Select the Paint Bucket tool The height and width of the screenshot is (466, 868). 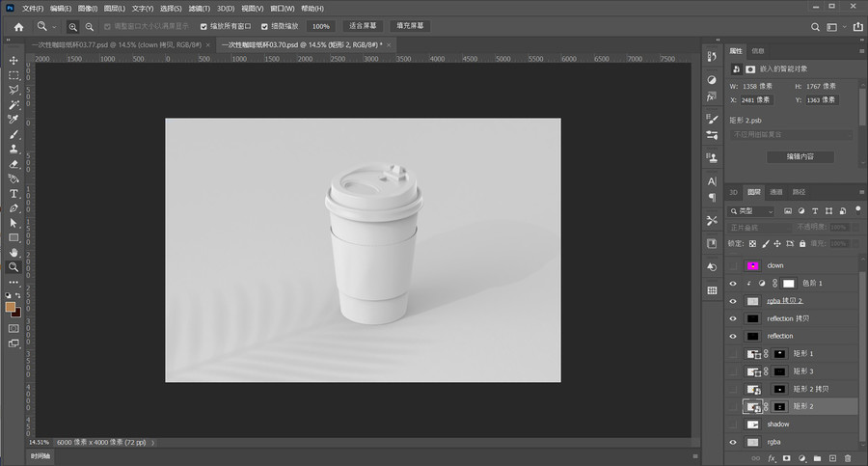14,178
